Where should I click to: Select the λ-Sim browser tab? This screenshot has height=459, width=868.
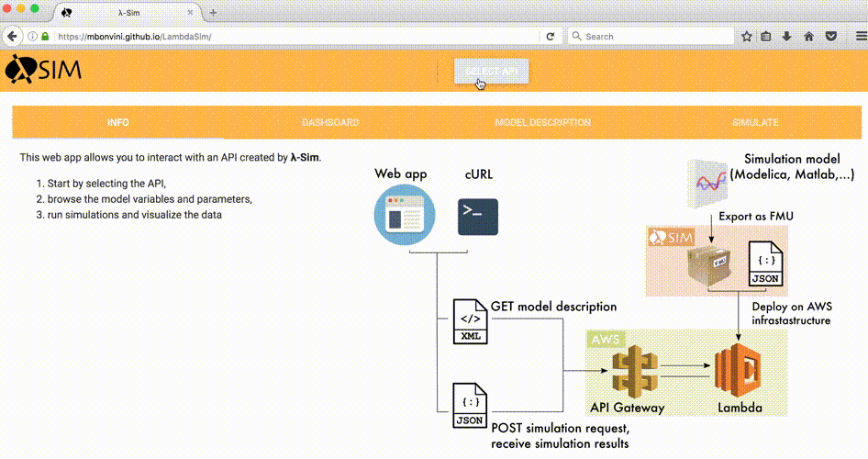click(x=128, y=13)
